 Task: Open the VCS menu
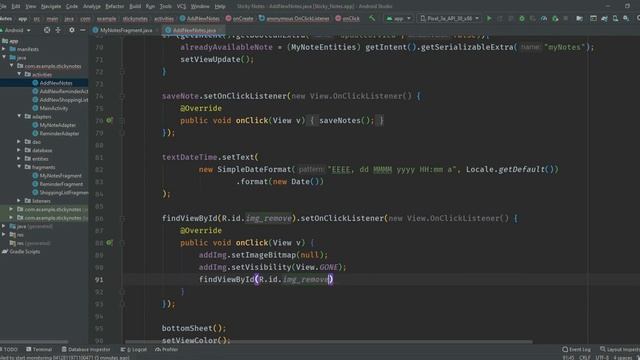[181, 6]
